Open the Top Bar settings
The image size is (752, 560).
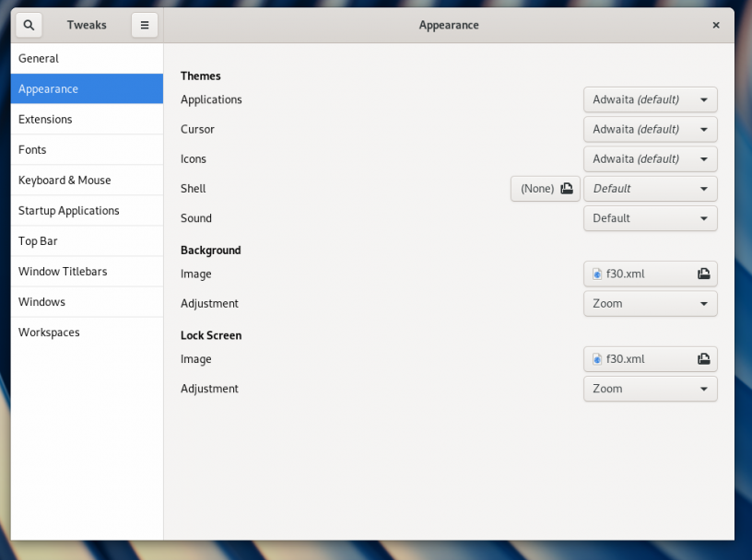(87, 240)
